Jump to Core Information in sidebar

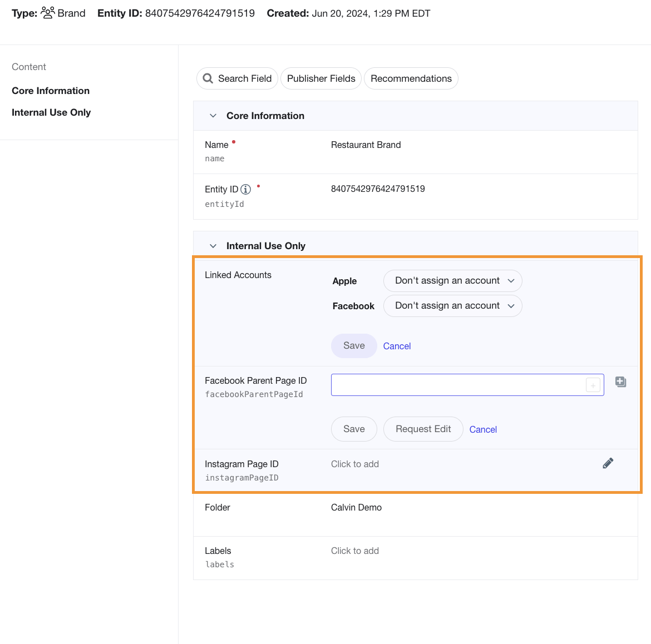click(x=51, y=91)
